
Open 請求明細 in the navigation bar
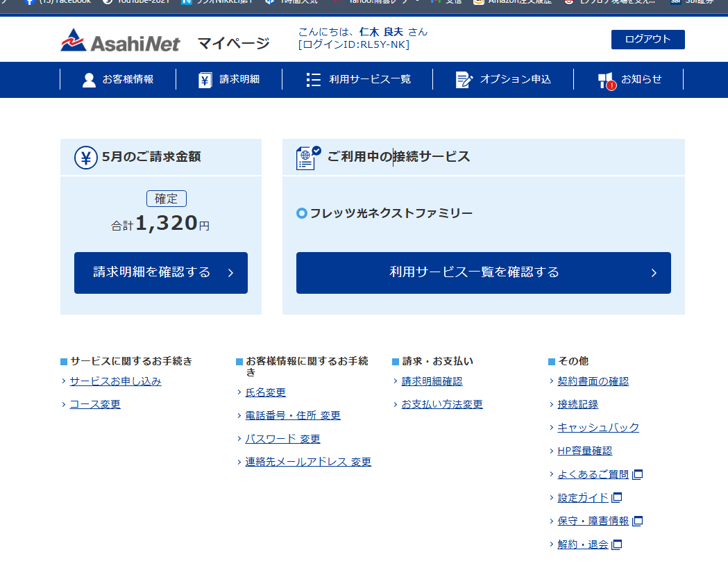coord(229,79)
